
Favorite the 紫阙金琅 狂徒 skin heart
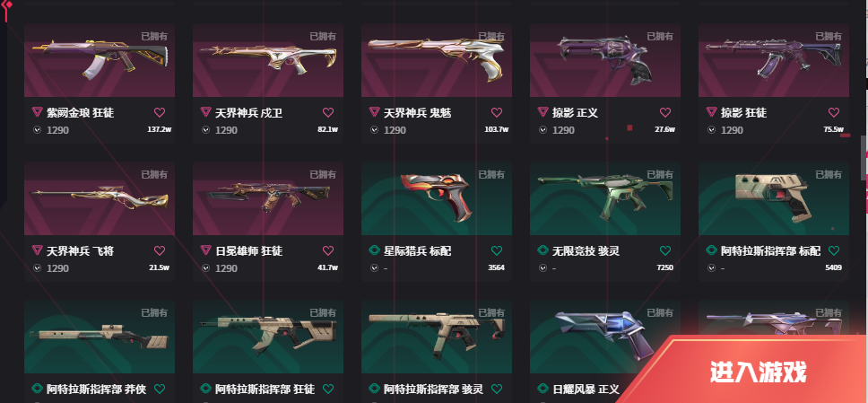[160, 112]
